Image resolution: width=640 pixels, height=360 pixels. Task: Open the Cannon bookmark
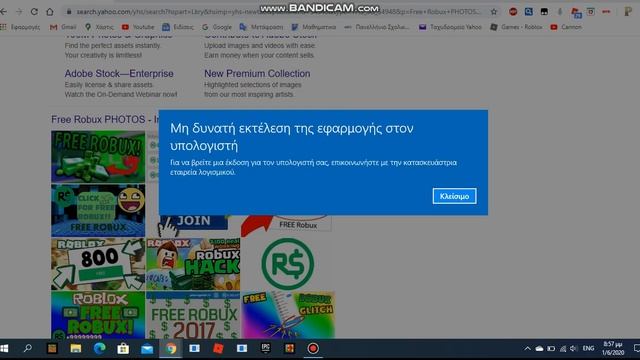coord(566,27)
